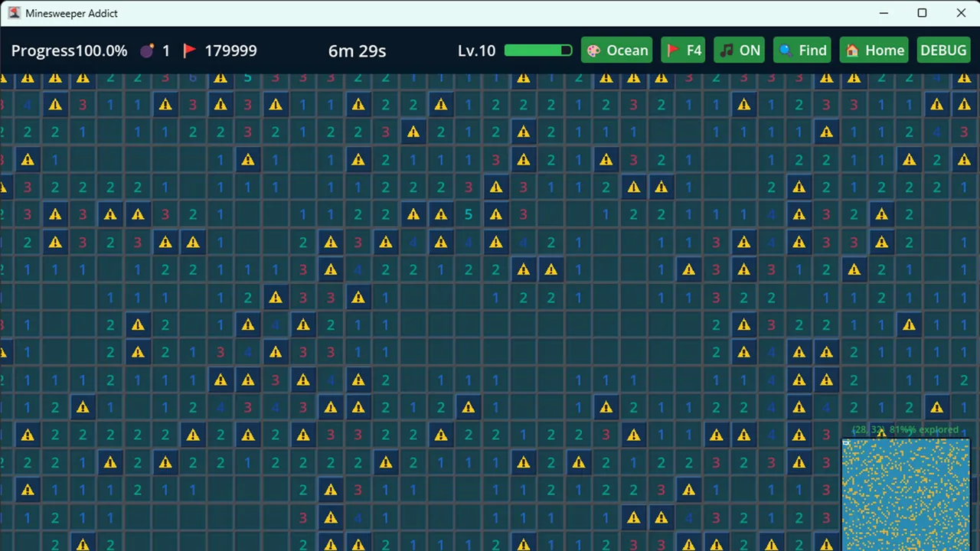Minimize the Minesweeper Addict window
980x551 pixels.
884,13
